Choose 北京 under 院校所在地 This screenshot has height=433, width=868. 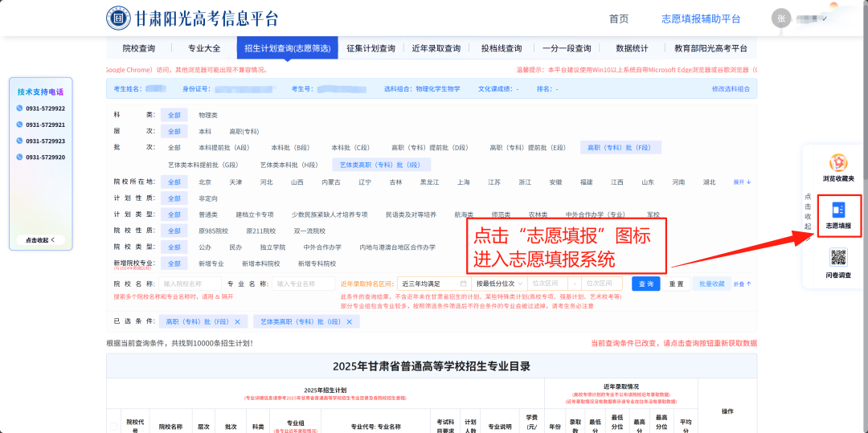click(205, 182)
